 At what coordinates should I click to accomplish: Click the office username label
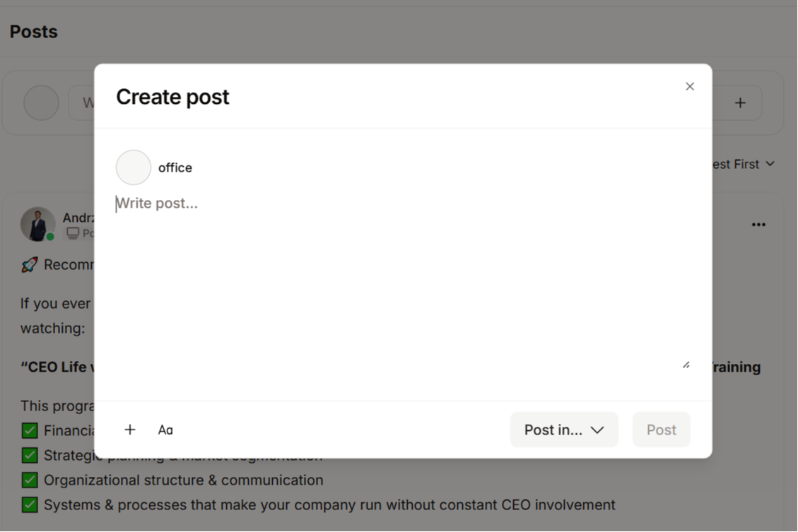175,167
